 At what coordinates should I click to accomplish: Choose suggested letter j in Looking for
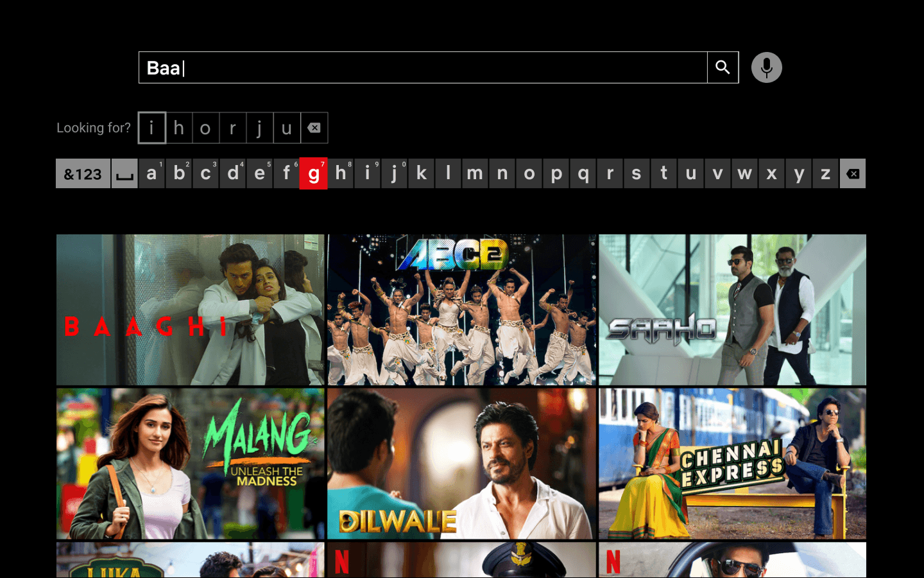(260, 128)
